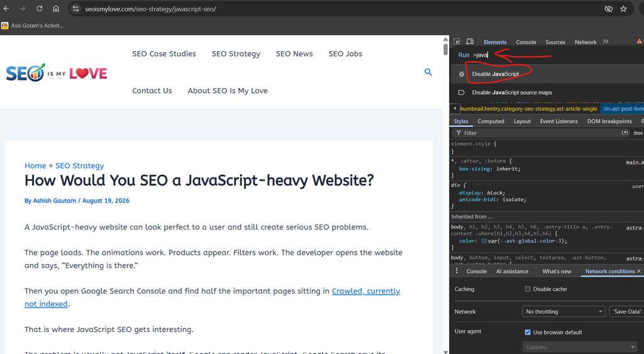Go forward in browser history
Screen dimensions: 644x354
pyautogui.click(x=23, y=9)
